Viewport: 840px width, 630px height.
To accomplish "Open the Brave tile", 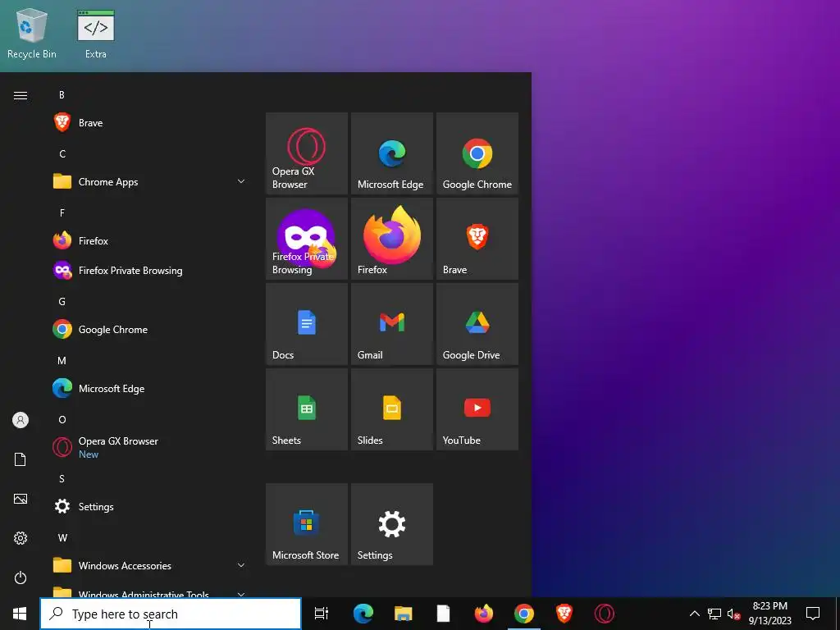I will (477, 239).
